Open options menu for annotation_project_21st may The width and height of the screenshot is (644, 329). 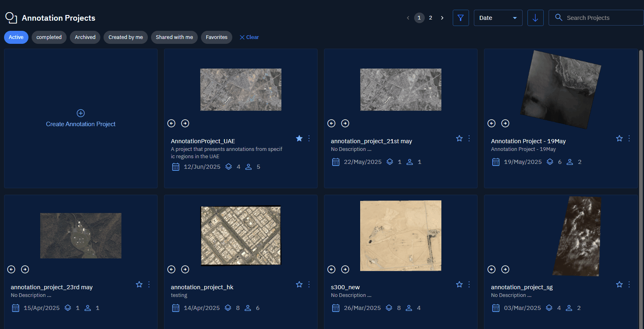coord(469,138)
